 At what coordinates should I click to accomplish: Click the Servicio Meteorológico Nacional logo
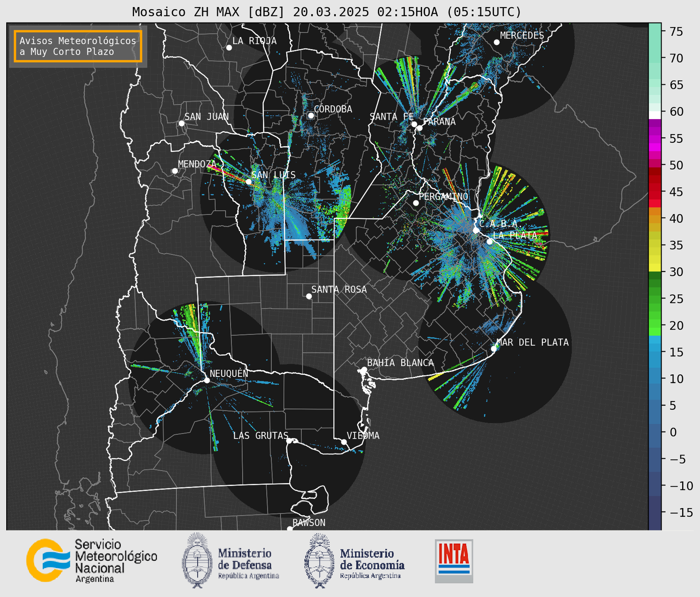click(48, 560)
